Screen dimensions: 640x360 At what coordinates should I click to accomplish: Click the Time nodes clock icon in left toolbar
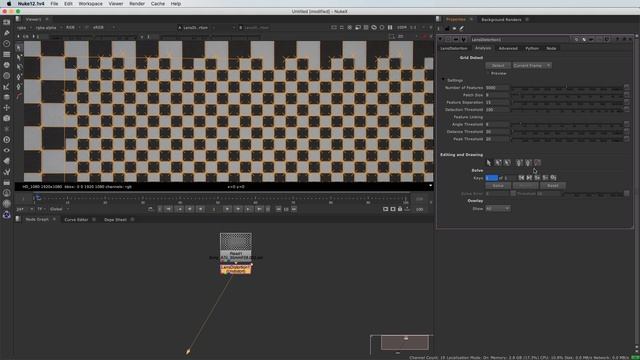[7, 43]
